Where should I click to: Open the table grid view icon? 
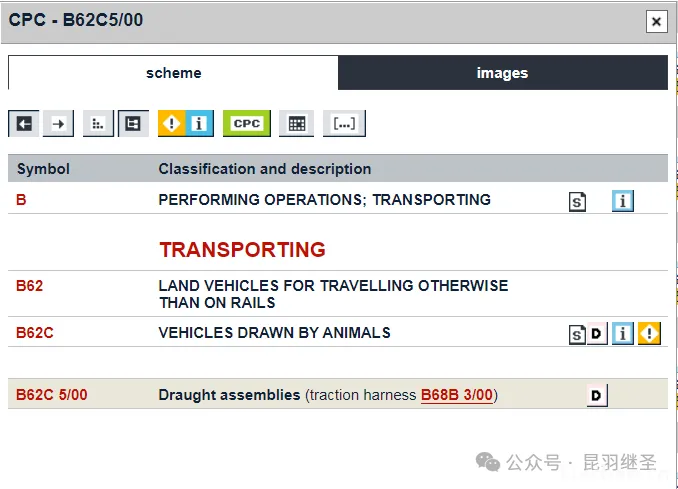296,124
